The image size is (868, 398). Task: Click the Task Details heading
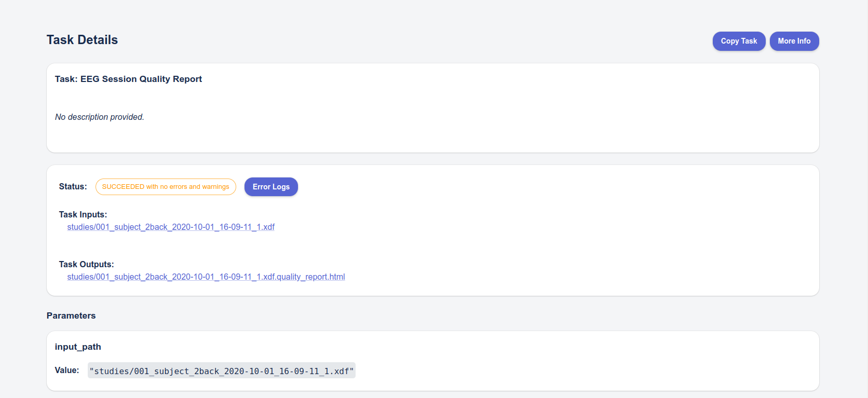82,40
